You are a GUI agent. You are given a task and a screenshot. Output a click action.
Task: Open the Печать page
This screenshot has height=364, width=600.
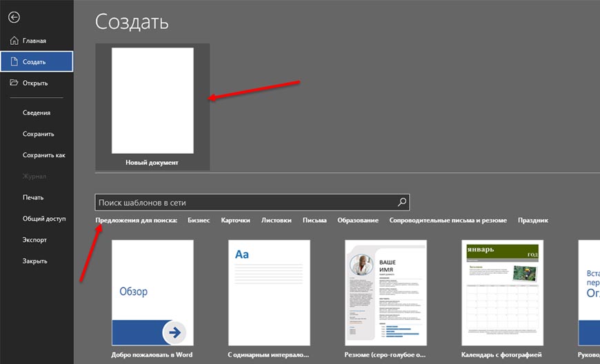click(33, 197)
